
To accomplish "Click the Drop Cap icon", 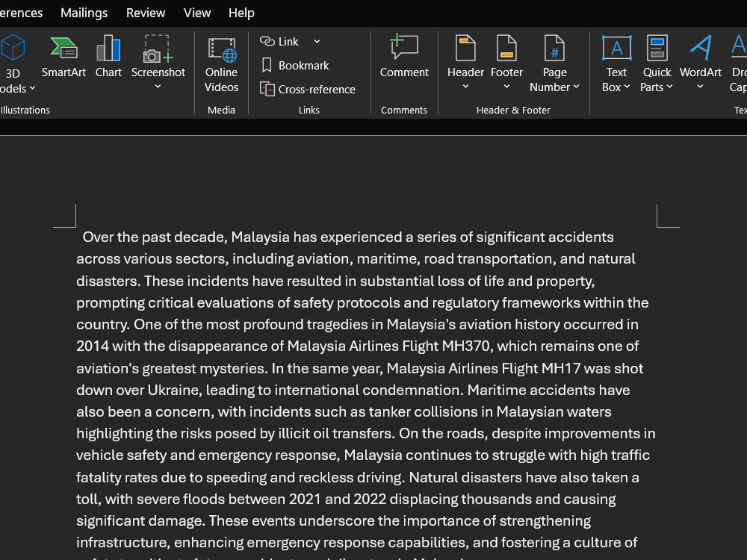I will click(740, 48).
